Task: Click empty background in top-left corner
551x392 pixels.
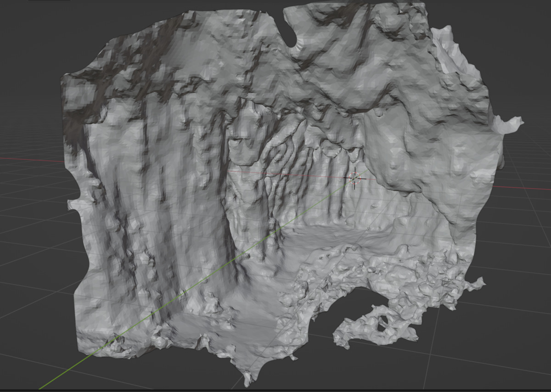Action: (28, 28)
